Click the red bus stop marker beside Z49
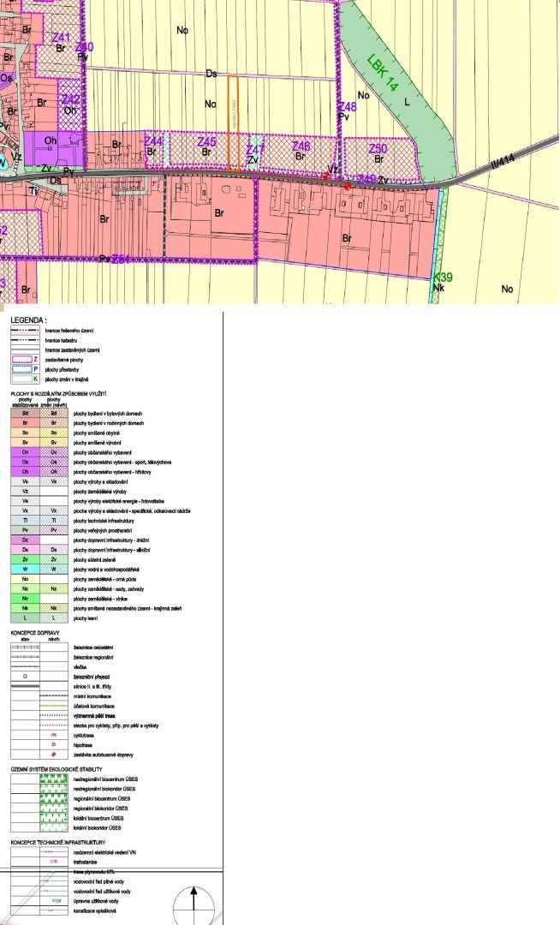560x925 pixels. [x=347, y=185]
